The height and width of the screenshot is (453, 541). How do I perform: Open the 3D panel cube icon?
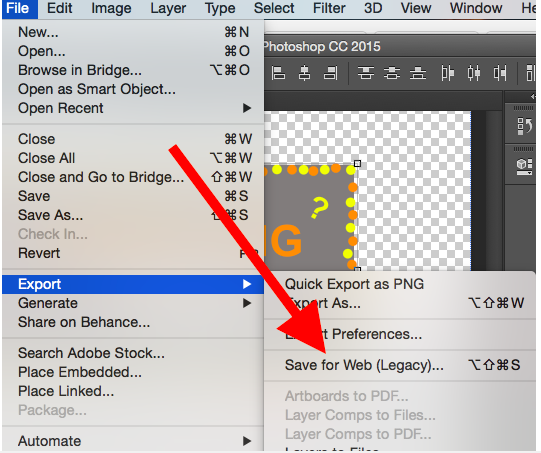(x=524, y=167)
